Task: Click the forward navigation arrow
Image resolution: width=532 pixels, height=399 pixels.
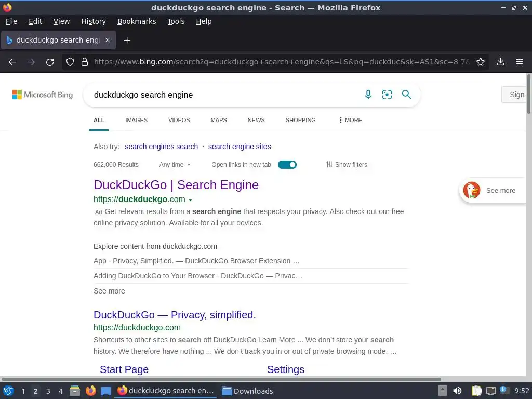Action: coord(31,62)
